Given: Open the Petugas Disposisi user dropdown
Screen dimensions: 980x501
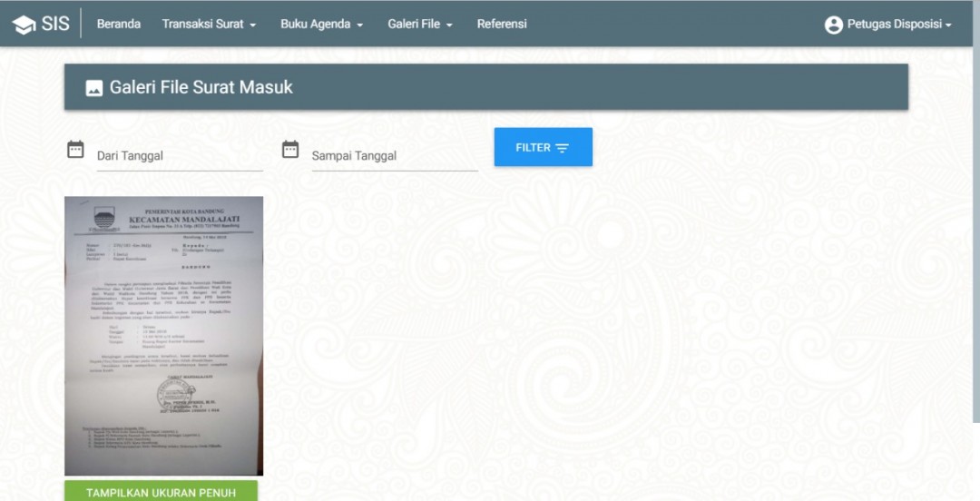Looking at the screenshot, I should (888, 25).
